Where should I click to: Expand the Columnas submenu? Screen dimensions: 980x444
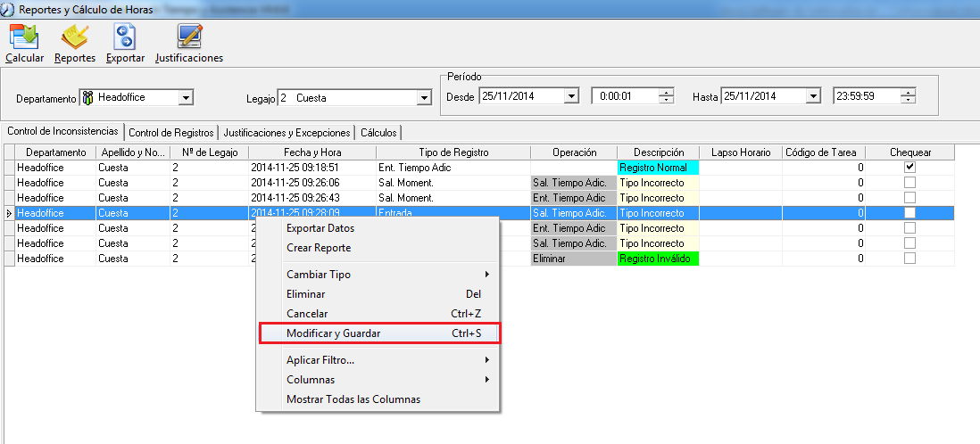(x=378, y=380)
